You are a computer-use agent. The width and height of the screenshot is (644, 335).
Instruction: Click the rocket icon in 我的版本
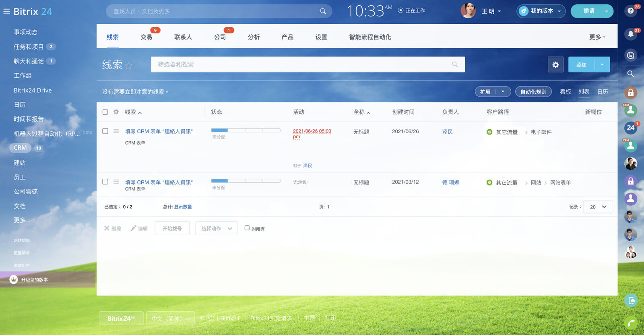click(x=523, y=11)
